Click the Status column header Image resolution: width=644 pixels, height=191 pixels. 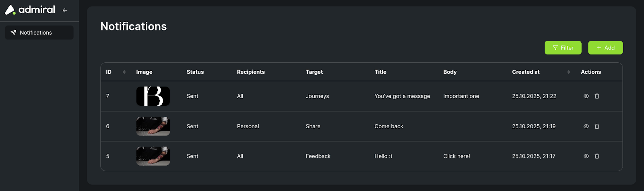click(195, 72)
